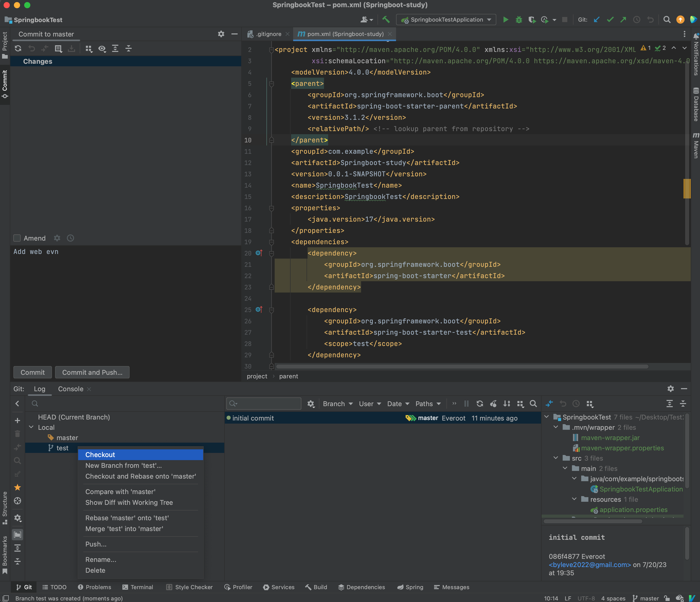The height and width of the screenshot is (602, 700).
Task: Collapse the Local branches tree node
Action: click(31, 427)
